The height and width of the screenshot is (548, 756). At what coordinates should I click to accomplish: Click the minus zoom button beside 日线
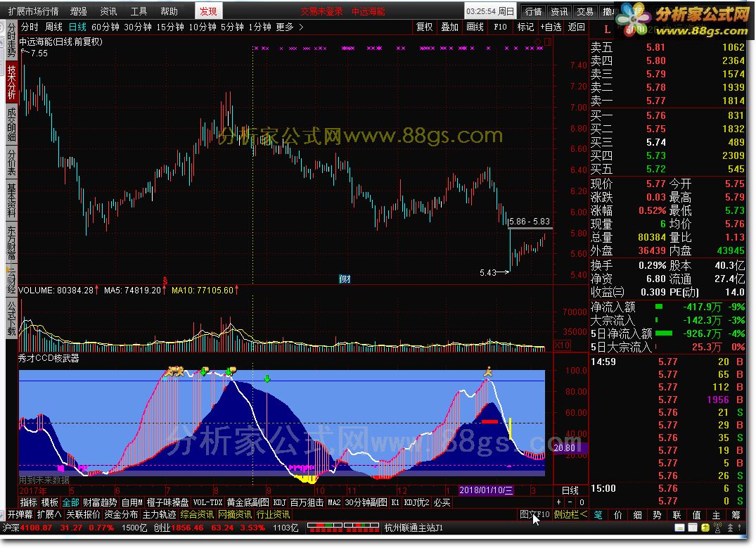[x=570, y=502]
